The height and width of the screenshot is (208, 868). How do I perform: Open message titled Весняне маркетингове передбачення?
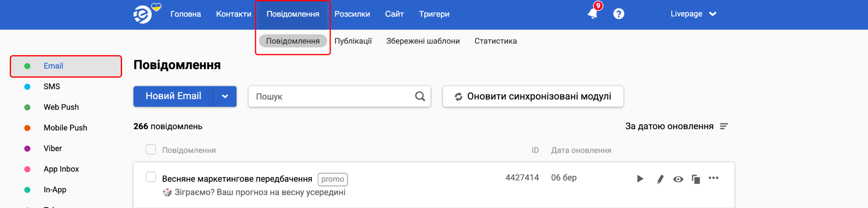[237, 179]
